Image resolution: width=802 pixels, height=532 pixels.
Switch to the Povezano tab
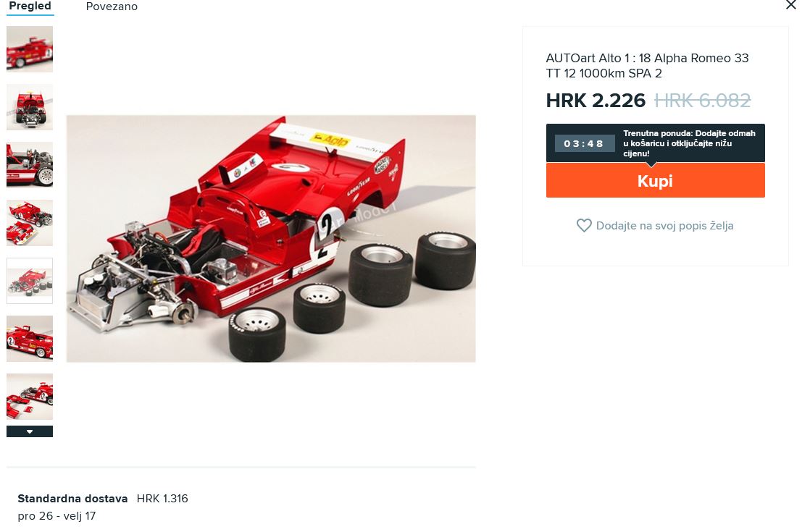click(x=112, y=7)
